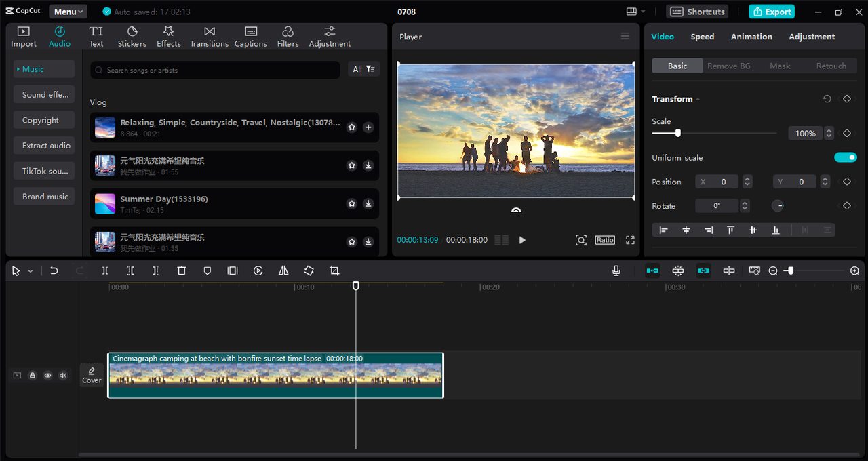868x461 pixels.
Task: Click the search songs or artists field
Action: pyautogui.click(x=217, y=70)
